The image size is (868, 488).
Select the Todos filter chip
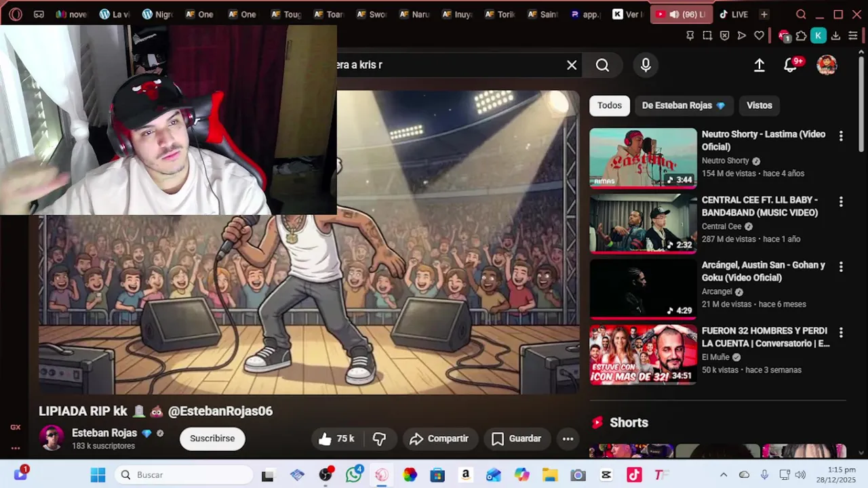pyautogui.click(x=610, y=106)
